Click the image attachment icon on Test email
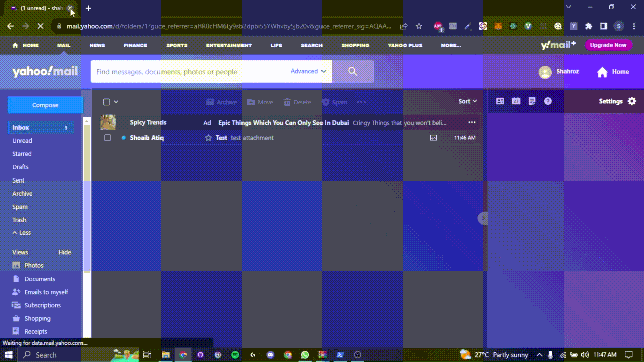Image resolution: width=644 pixels, height=362 pixels. click(x=433, y=138)
